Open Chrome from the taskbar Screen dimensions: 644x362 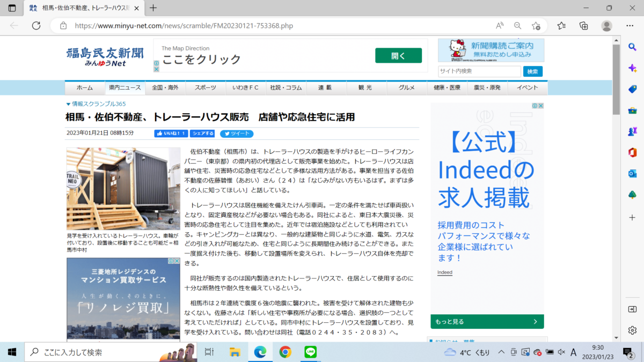pyautogui.click(x=285, y=352)
